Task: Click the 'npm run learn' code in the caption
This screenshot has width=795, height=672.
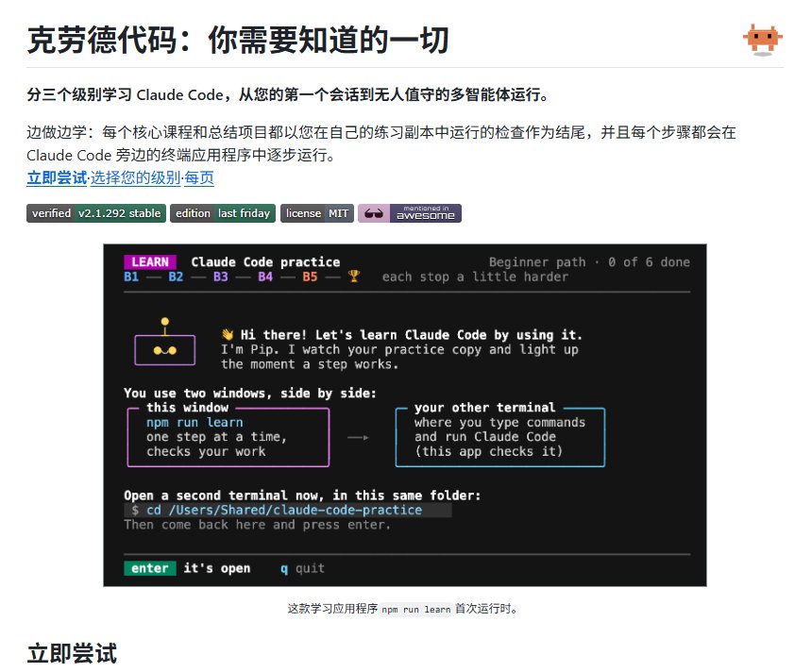Action: [415, 609]
